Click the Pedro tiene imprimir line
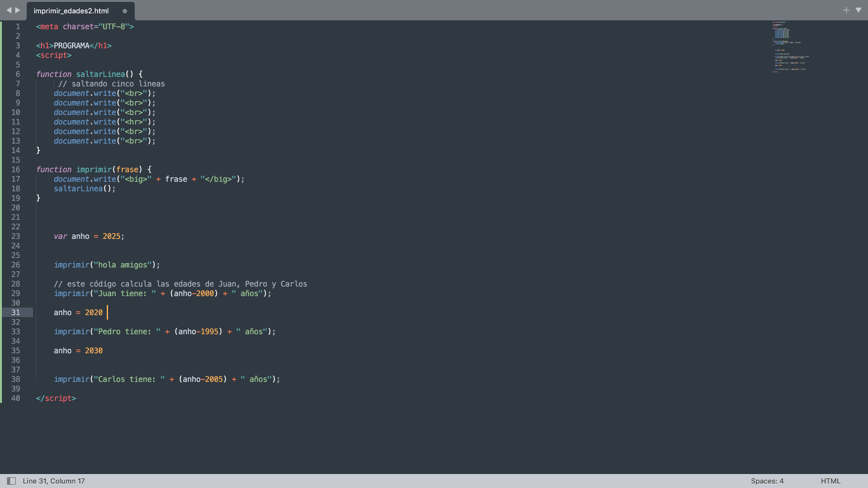 point(165,332)
